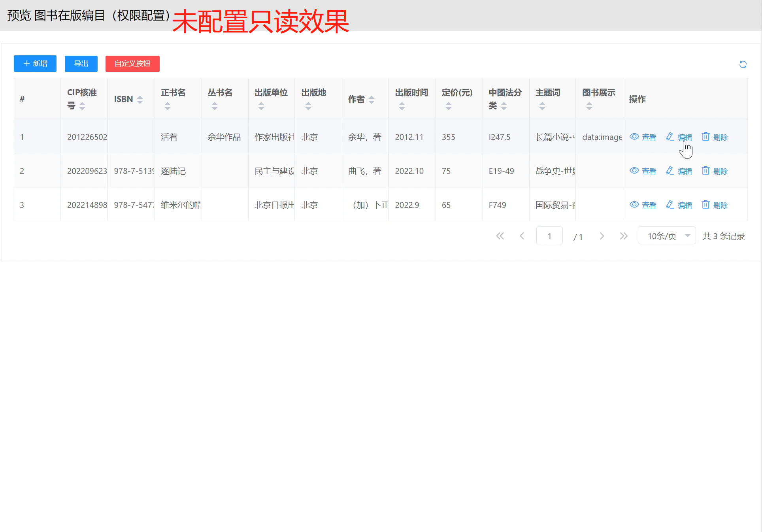Screen dimensions: 762x532
Task: Click 编辑 pencil icon for row 2
Action: pyautogui.click(x=670, y=171)
